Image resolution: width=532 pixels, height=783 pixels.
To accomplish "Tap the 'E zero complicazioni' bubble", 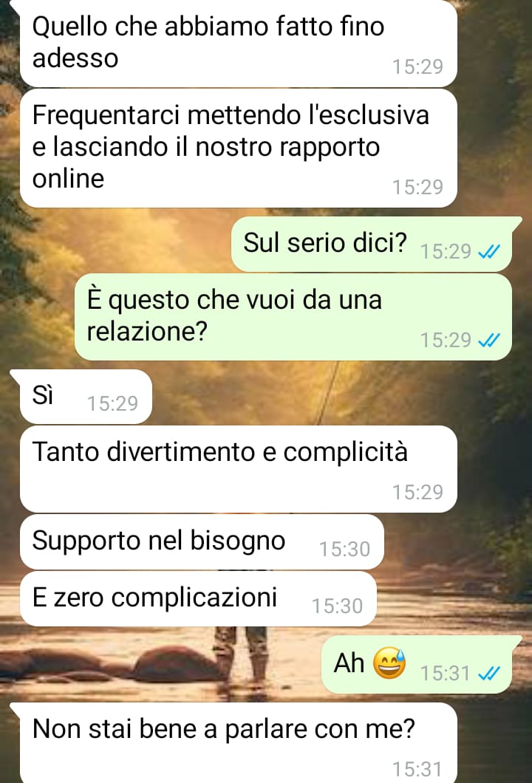I will click(198, 599).
